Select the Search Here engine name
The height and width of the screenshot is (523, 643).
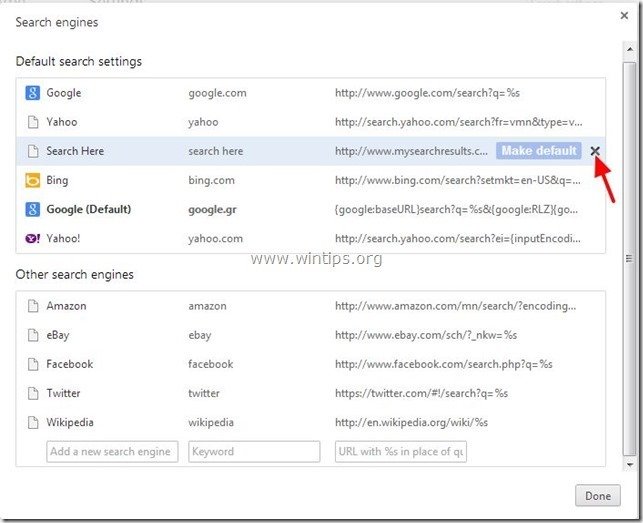coord(75,151)
